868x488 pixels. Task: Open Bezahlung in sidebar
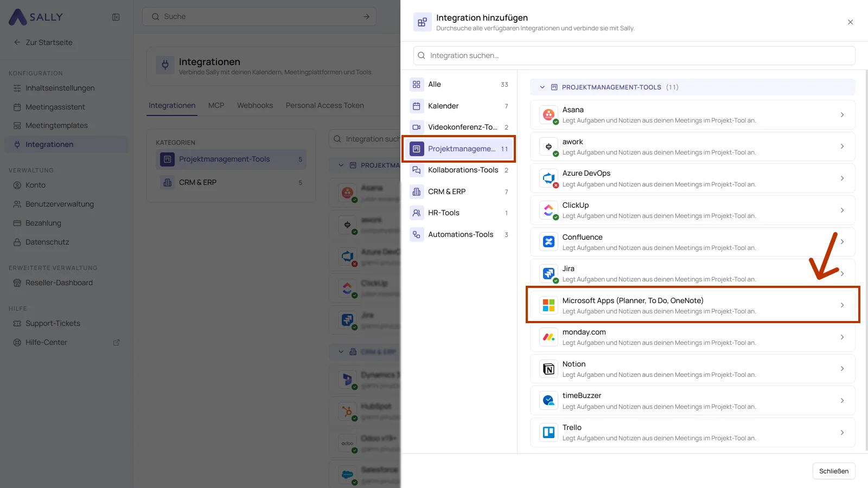[x=66, y=223]
